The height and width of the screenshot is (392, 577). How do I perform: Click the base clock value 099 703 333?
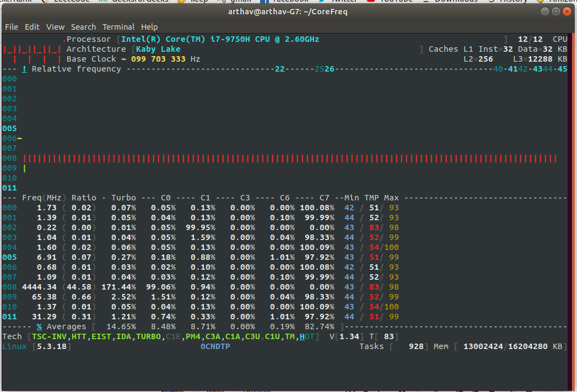[x=158, y=59]
